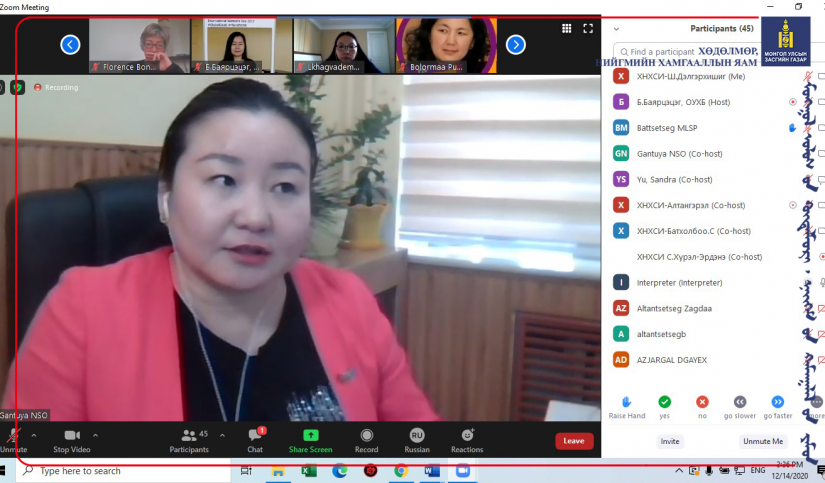
Task: Click the go faster icon
Action: 778,402
